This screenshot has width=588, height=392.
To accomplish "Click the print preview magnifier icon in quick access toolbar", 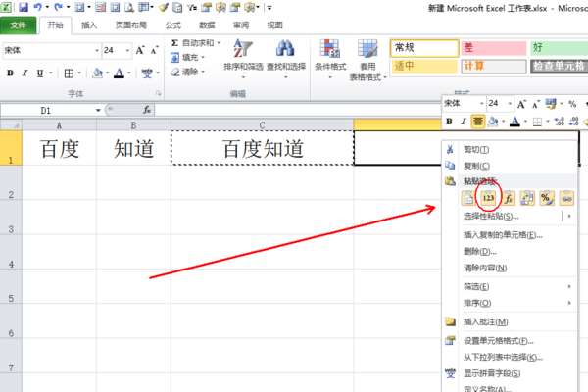I will coord(129,7).
